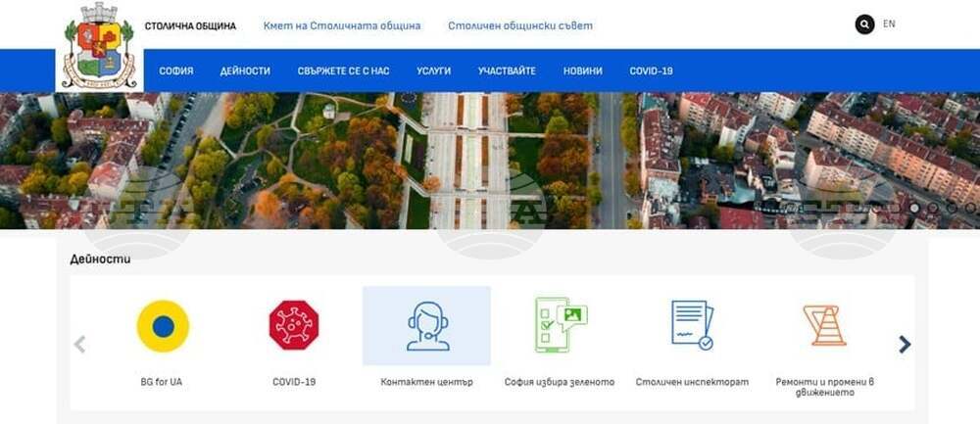Click the Ремонти и промени в движението icon
This screenshot has width=980, height=424.
coord(824,326)
